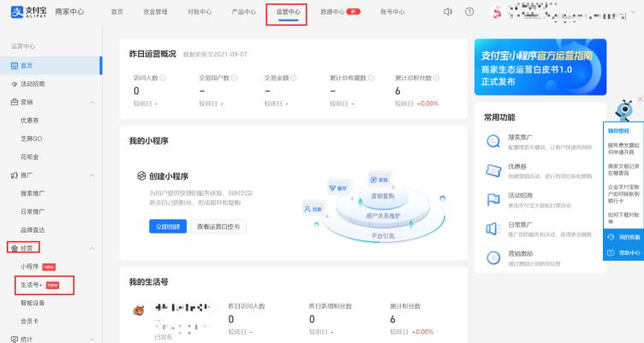Open 品牌直达 in the sidebar
Screen dimensions: 644x343
(33, 230)
